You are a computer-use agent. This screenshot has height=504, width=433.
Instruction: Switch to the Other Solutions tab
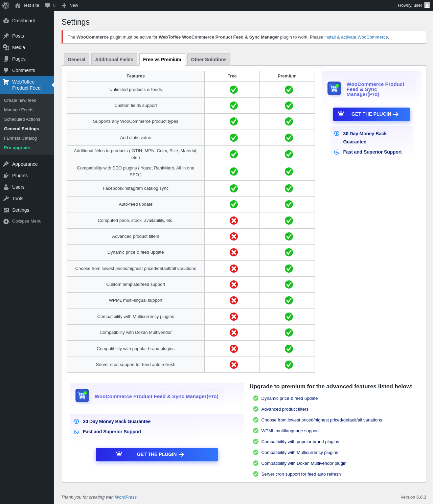click(x=209, y=60)
